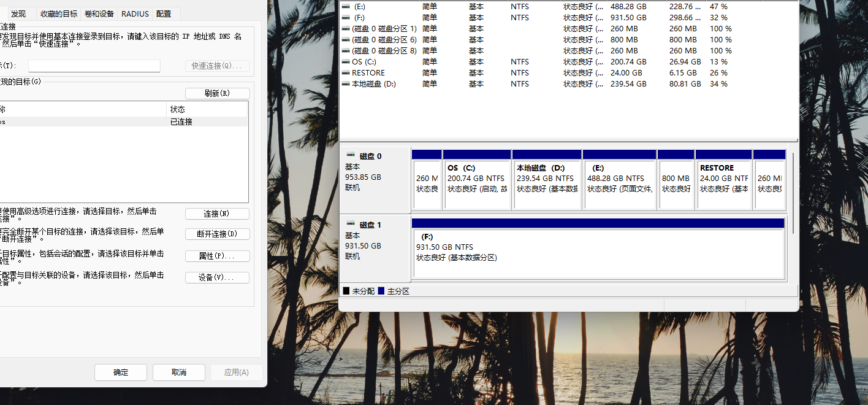This screenshot has width=868, height=405.
Task: Select the 磁盘 0 磁盘分区 6 volume icon
Action: coord(346,40)
